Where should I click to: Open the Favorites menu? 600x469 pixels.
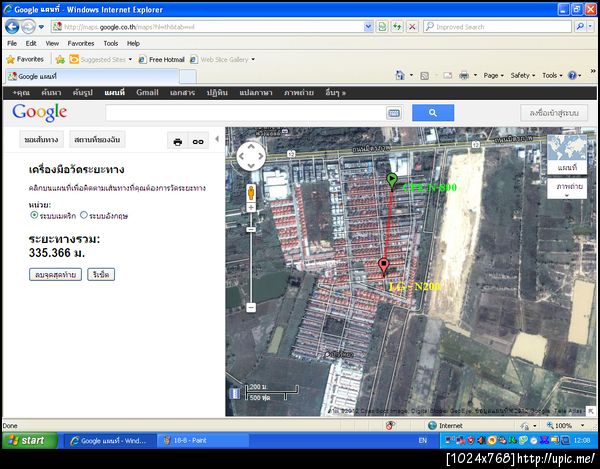point(81,43)
